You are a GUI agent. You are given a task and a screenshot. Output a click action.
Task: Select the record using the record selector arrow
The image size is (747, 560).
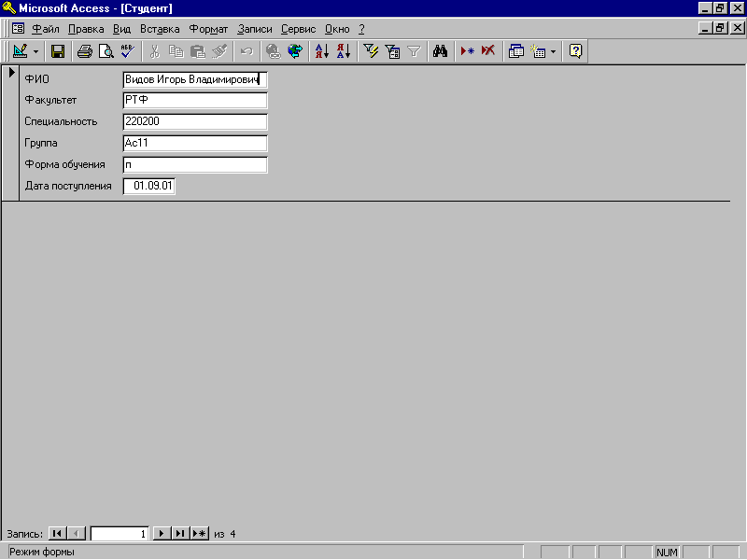coord(12,73)
